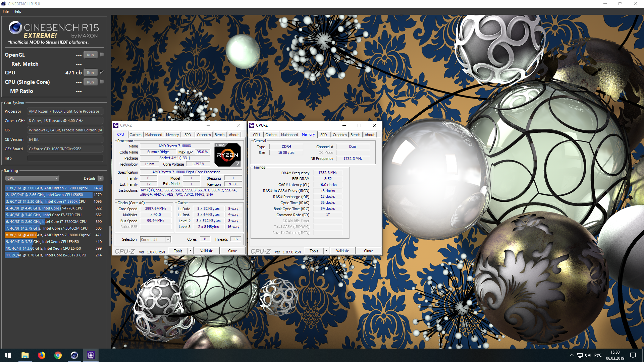Click Tools button in right CPU-Z window

(x=314, y=251)
